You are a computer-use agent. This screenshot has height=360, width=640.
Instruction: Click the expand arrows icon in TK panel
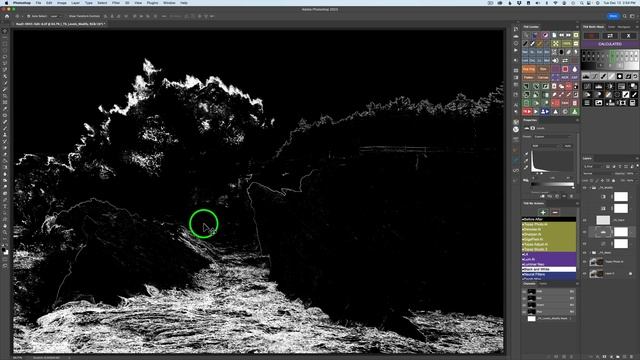point(556,44)
